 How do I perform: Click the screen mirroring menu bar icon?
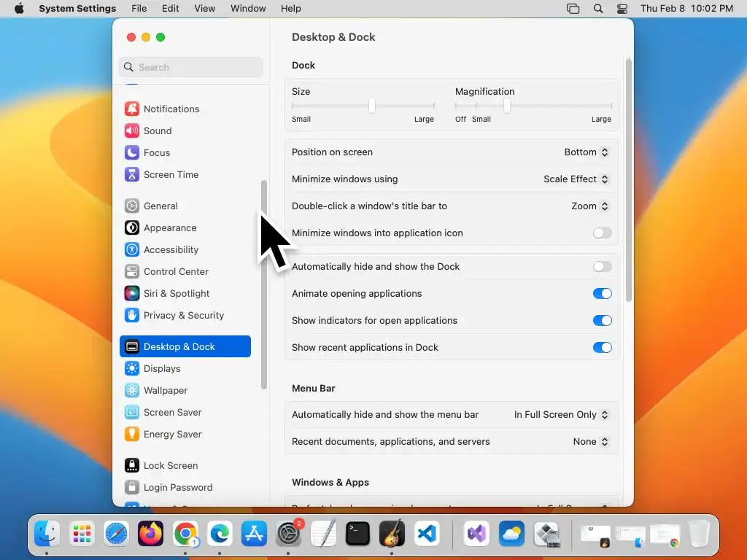[573, 9]
